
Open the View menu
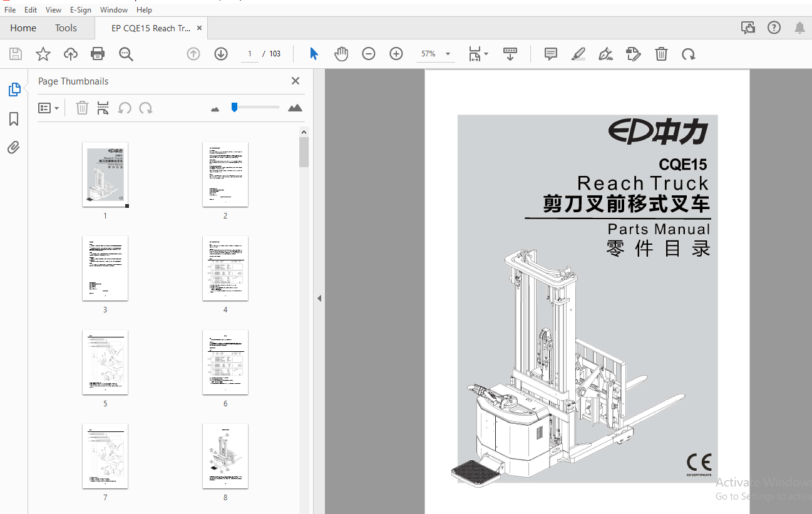53,10
